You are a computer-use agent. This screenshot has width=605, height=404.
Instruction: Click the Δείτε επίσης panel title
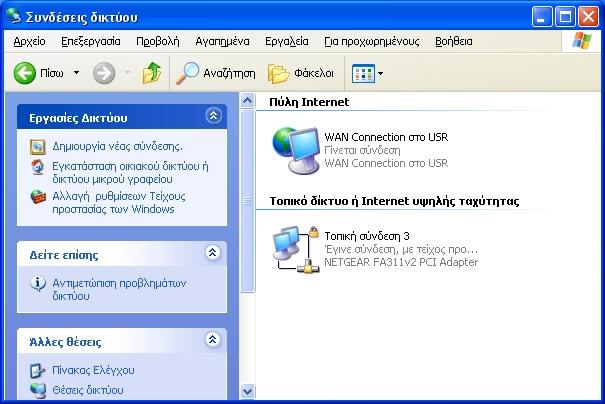tap(64, 255)
